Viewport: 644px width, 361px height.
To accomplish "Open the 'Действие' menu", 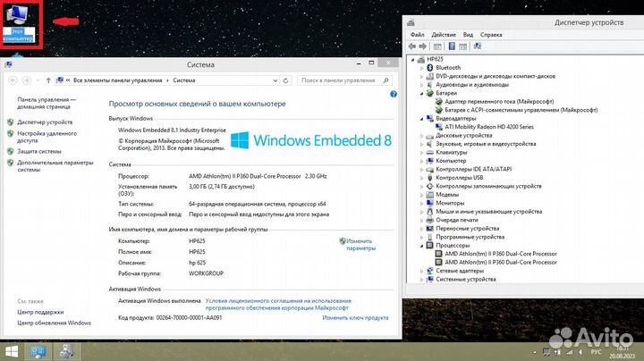I will pyautogui.click(x=444, y=35).
